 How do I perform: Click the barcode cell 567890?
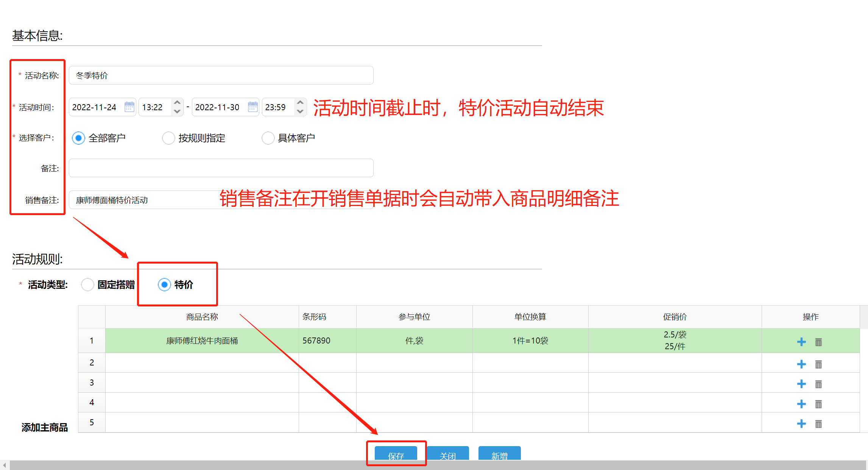(x=327, y=340)
